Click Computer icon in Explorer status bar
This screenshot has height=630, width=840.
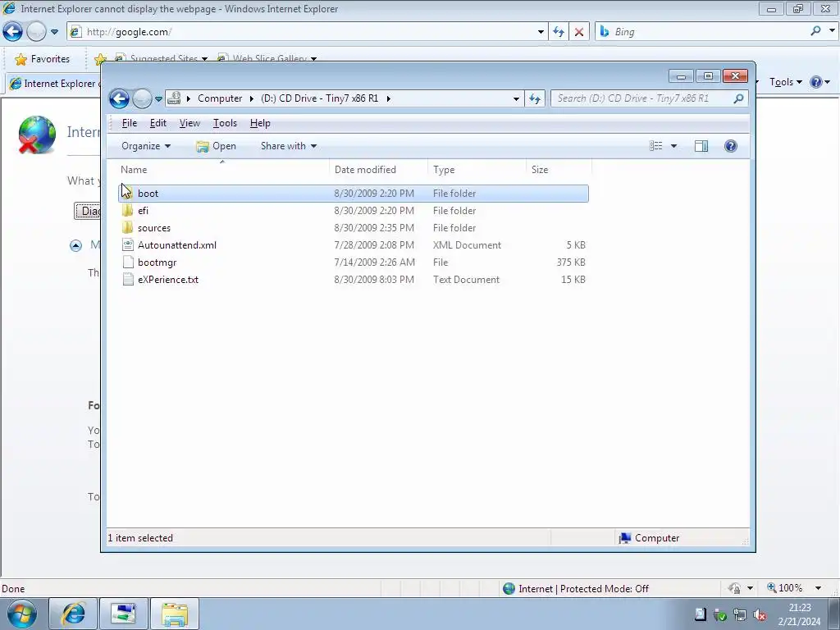(x=624, y=538)
